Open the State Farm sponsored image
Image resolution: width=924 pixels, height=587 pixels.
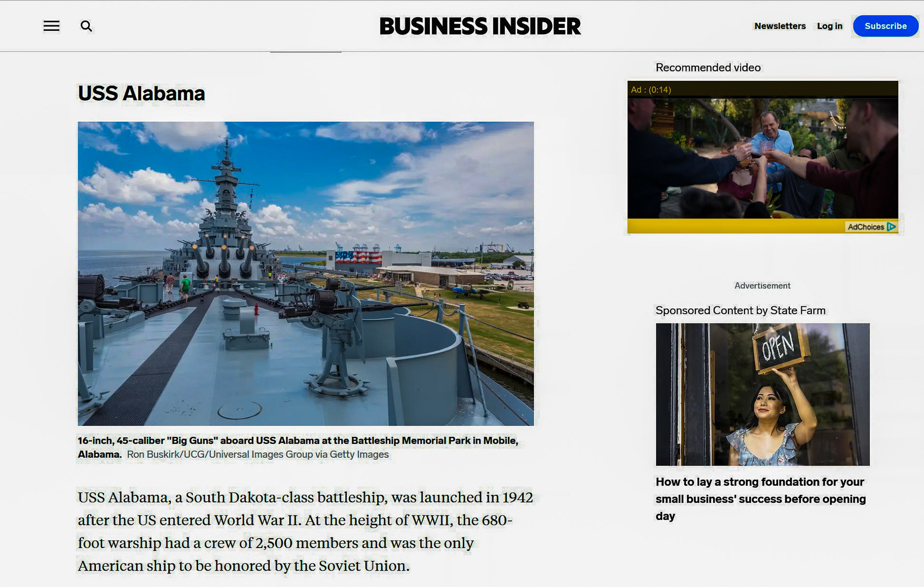click(x=762, y=394)
